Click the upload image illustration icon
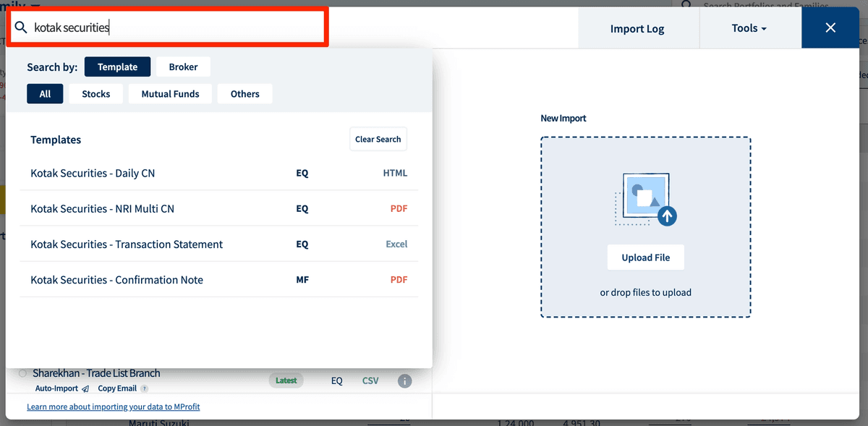The image size is (868, 426). [x=646, y=200]
